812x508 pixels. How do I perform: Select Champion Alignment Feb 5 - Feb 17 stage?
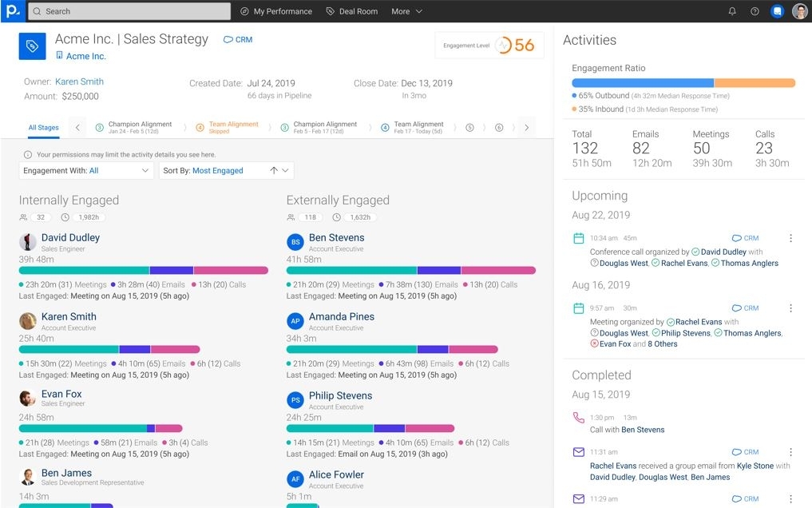(x=319, y=127)
